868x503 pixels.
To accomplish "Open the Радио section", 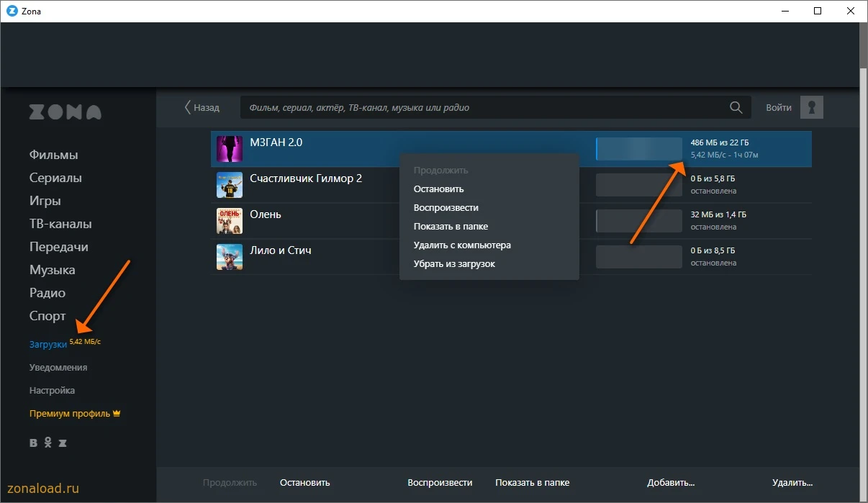I will pos(47,293).
